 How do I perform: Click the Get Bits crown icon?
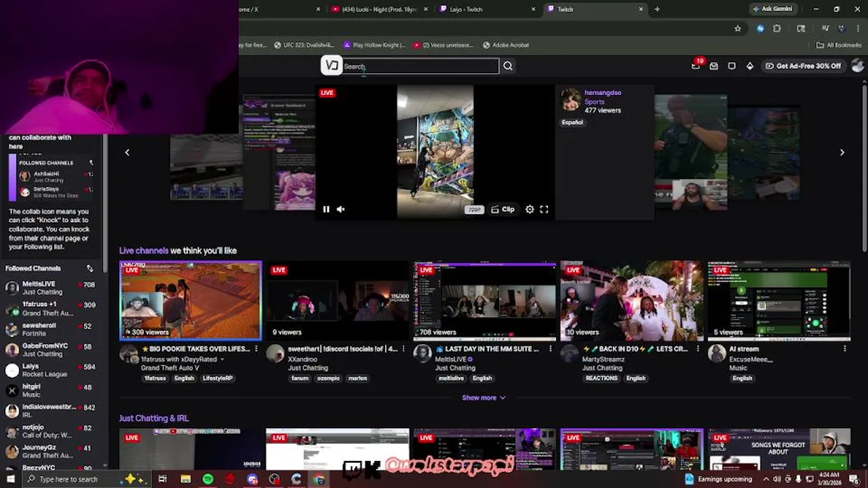tap(749, 66)
